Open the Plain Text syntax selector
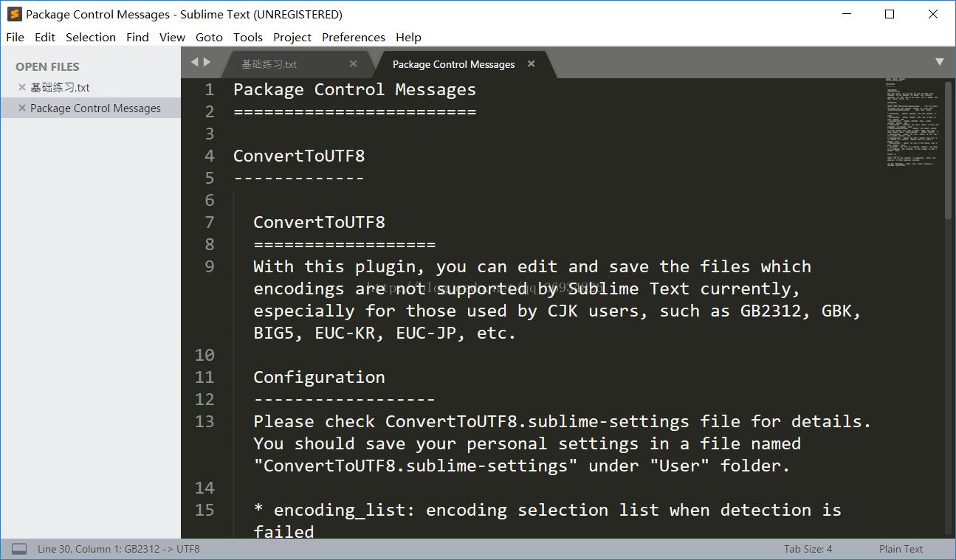 click(901, 549)
